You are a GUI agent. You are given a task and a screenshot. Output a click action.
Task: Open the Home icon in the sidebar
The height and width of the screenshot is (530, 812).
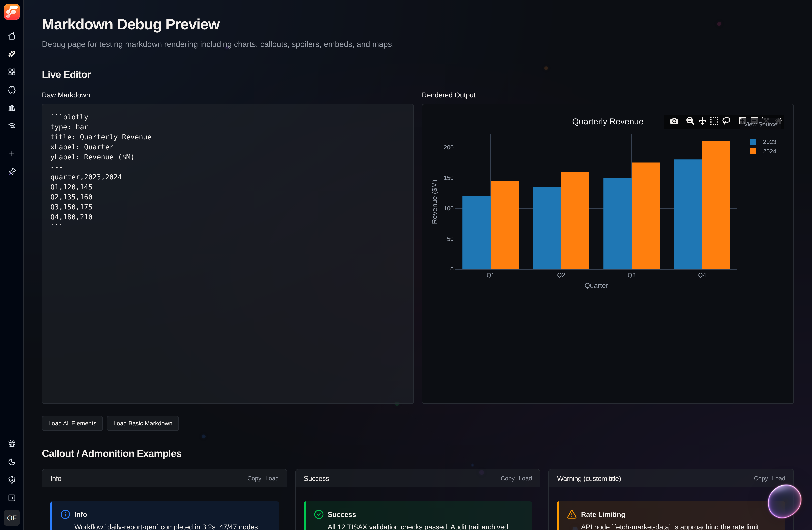point(12,36)
